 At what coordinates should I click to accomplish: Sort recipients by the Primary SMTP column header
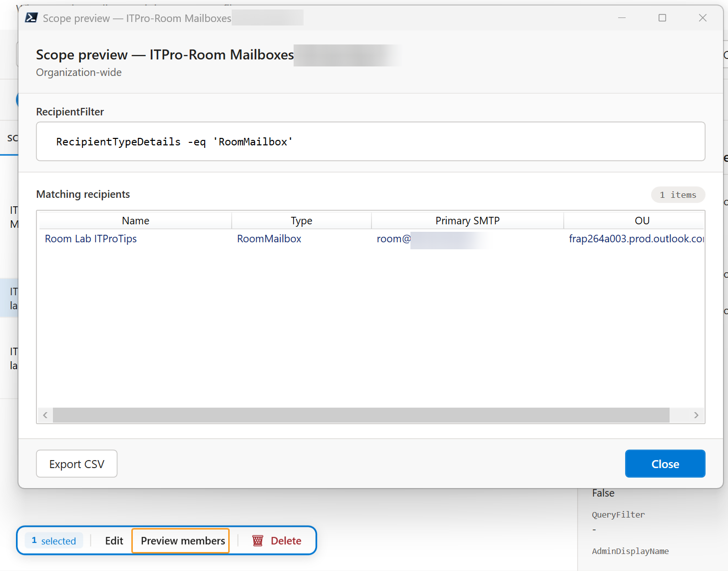point(467,220)
